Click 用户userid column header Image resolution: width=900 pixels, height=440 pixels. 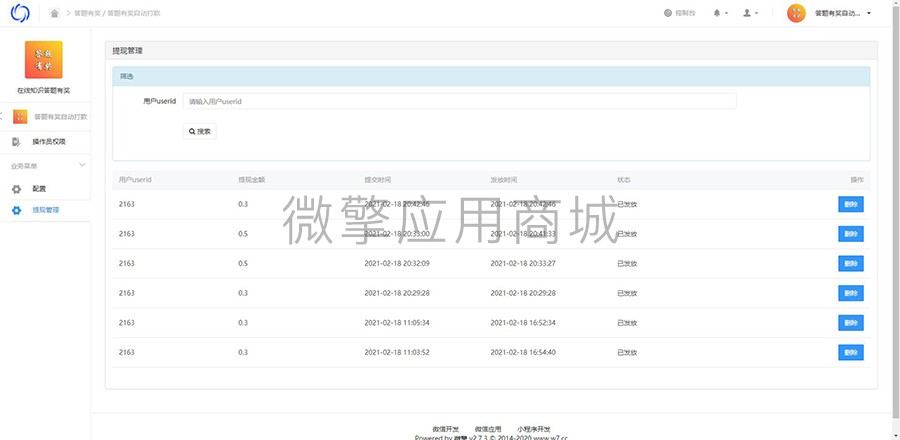pyautogui.click(x=135, y=180)
